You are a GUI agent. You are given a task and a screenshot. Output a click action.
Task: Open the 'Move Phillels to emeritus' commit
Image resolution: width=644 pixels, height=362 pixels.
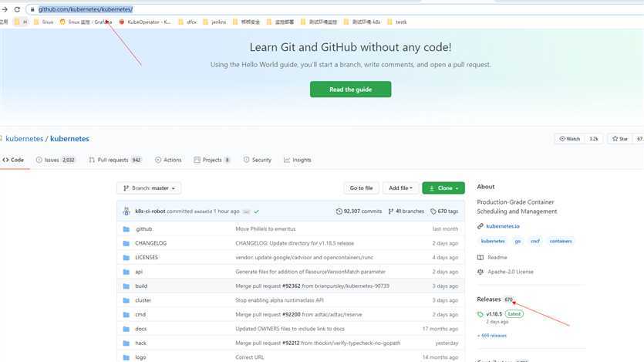(x=265, y=229)
